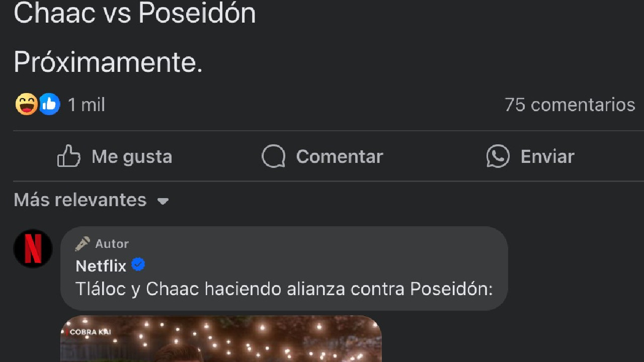Tap the Enviar button label
This screenshot has width=644, height=362.
pyautogui.click(x=547, y=157)
